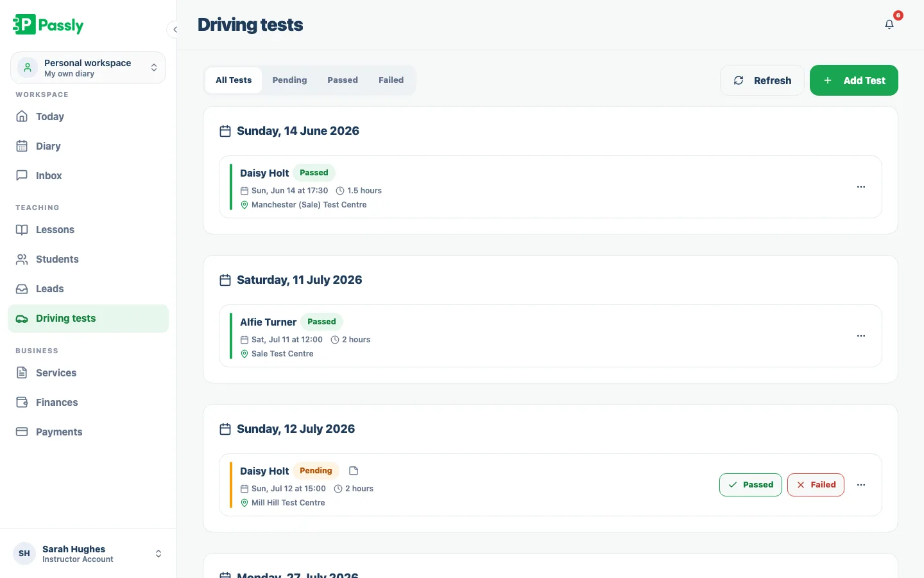Click the Driving tests page heading
Screen dimensions: 924x578
[250, 24]
